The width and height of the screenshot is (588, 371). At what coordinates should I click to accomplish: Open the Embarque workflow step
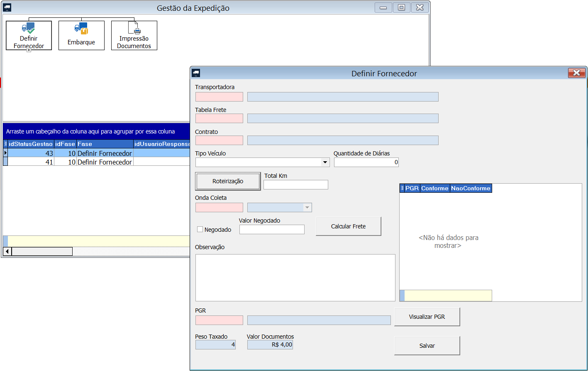[81, 36]
